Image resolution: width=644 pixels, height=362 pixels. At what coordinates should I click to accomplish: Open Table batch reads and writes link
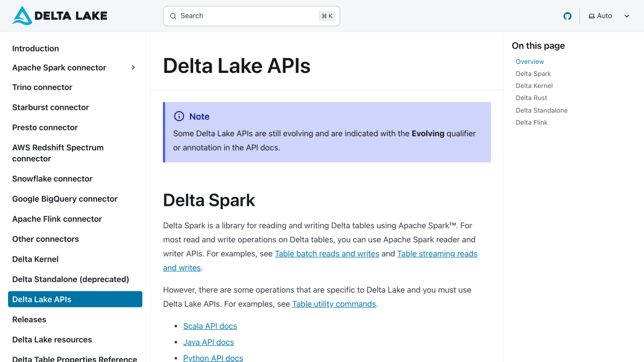tap(327, 254)
